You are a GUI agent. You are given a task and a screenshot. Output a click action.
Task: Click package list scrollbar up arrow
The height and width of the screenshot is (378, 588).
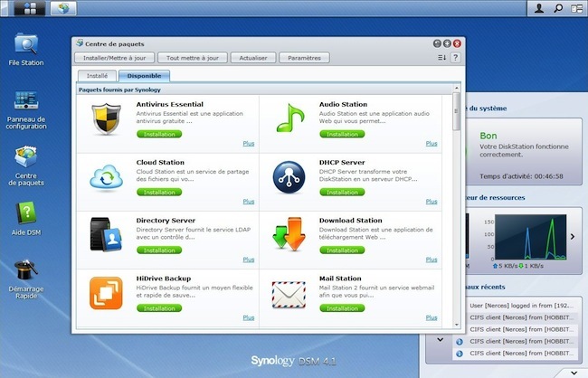(456, 88)
